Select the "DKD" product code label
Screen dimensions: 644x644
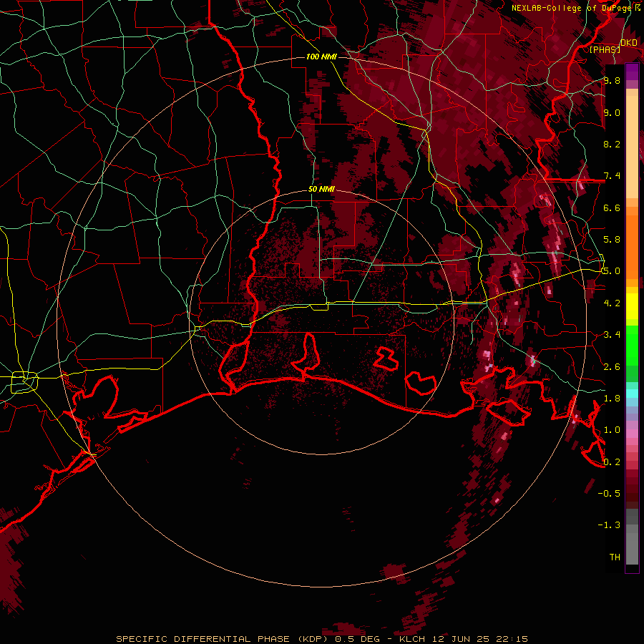coord(628,43)
